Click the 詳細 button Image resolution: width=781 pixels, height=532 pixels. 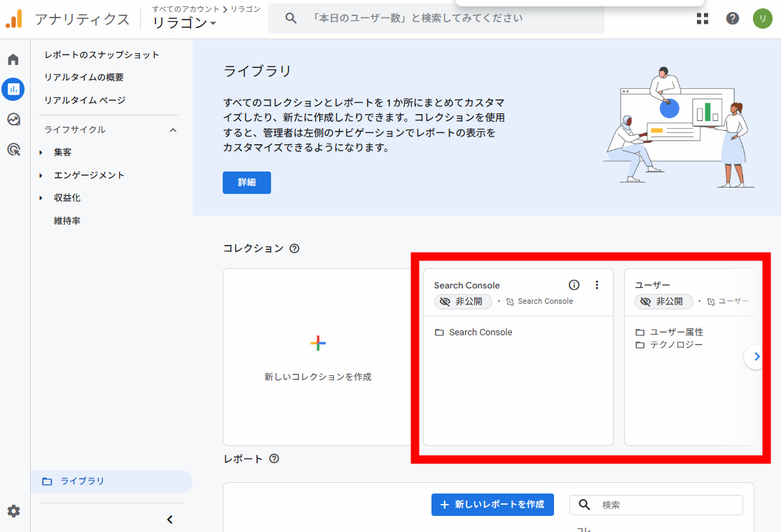coord(247,183)
